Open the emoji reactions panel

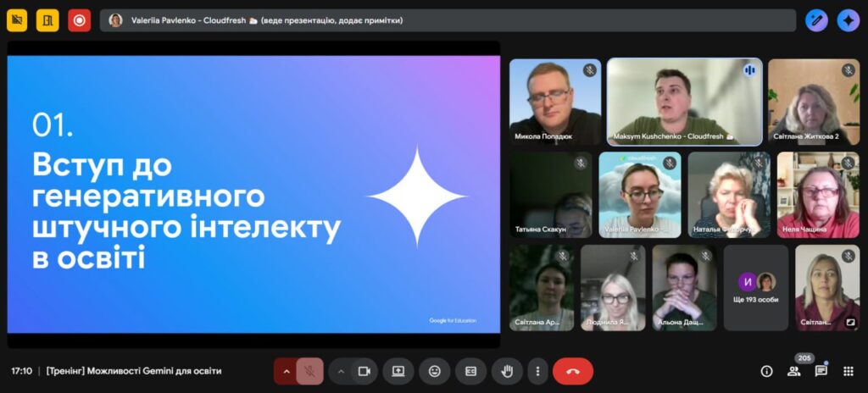tap(435, 371)
